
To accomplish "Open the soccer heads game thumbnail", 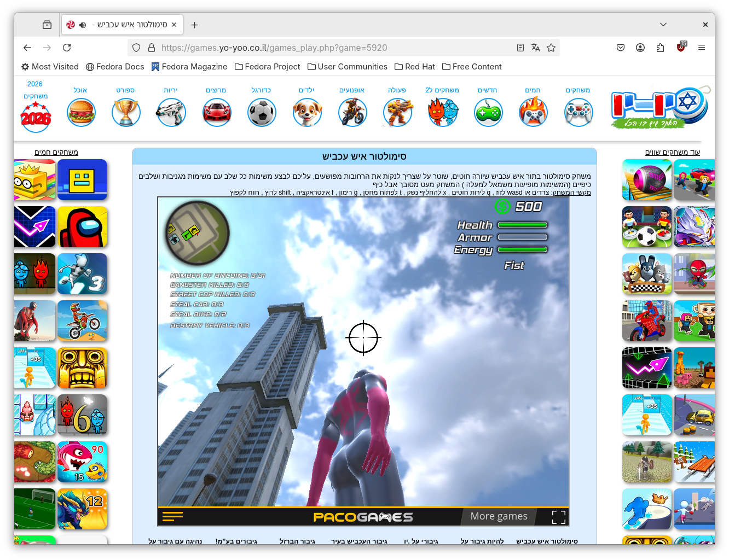I will click(x=647, y=227).
